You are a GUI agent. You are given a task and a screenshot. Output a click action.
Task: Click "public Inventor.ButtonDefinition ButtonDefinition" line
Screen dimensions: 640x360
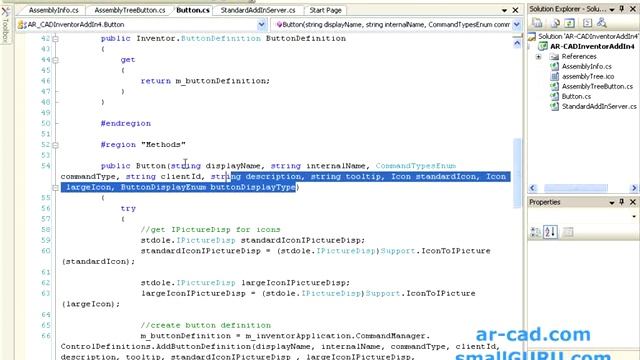[x=223, y=38]
